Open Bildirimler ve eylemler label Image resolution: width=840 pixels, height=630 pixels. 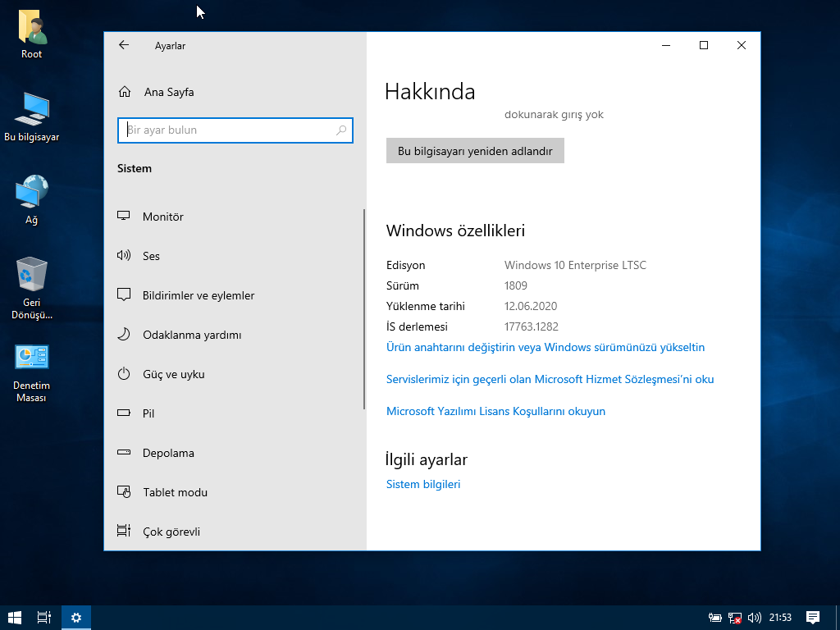199,295
